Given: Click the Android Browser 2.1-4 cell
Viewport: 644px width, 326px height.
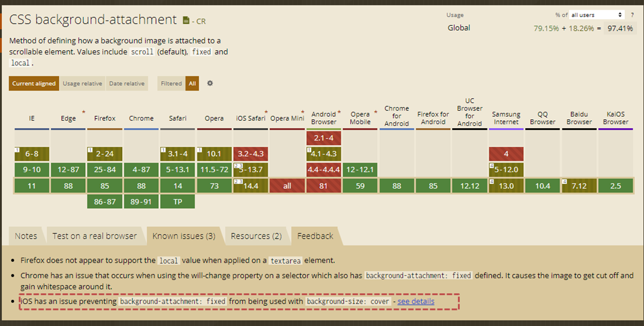Looking at the screenshot, I should click(x=324, y=138).
